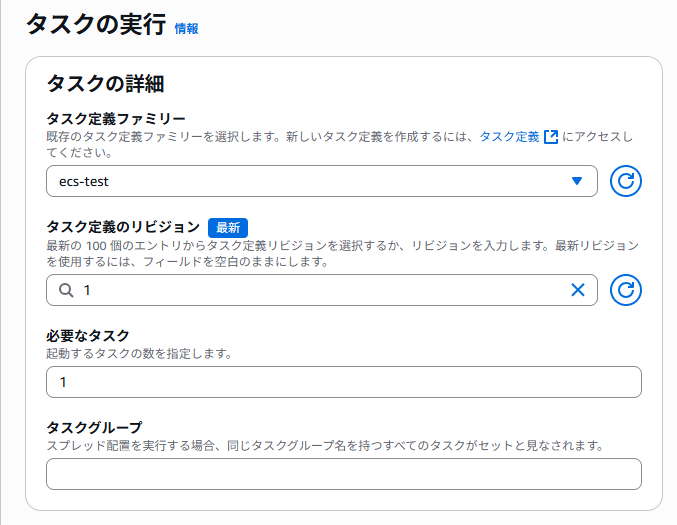Viewport: 677px width, 525px height.
Task: Click the external link icon beside タスク定義
Action: 551,137
